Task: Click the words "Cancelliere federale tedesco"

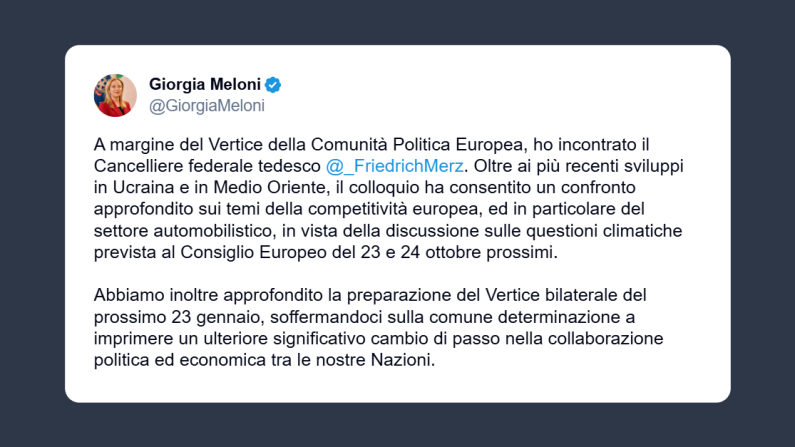Action: coord(208,164)
